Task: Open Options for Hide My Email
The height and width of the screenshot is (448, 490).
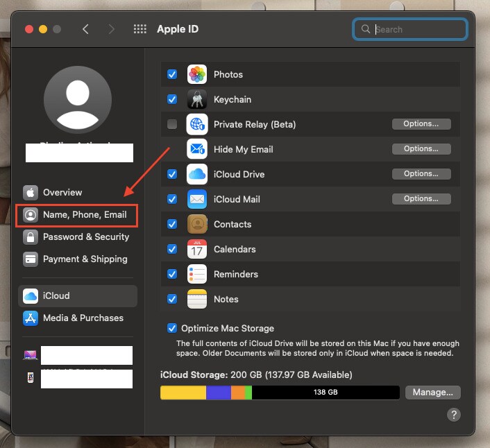Action: pyautogui.click(x=421, y=149)
